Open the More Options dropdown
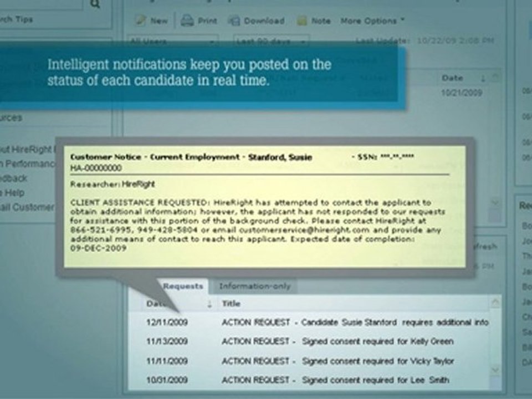 tap(372, 21)
